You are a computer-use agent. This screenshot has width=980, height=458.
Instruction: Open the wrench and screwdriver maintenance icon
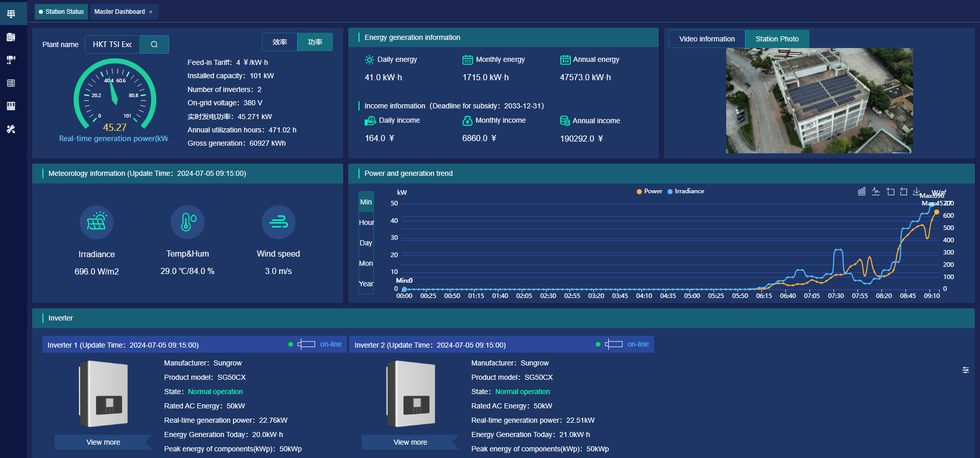click(x=11, y=129)
